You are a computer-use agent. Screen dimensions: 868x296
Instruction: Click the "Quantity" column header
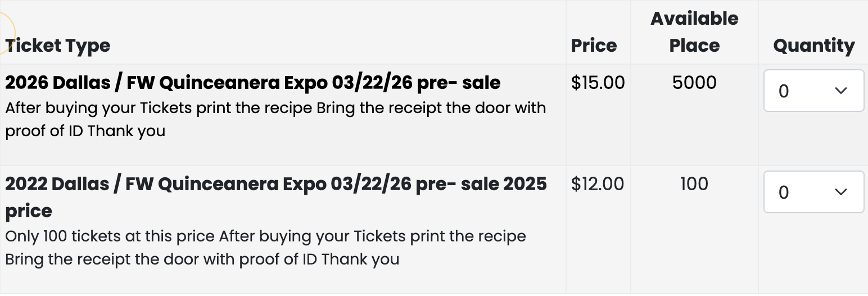[813, 46]
